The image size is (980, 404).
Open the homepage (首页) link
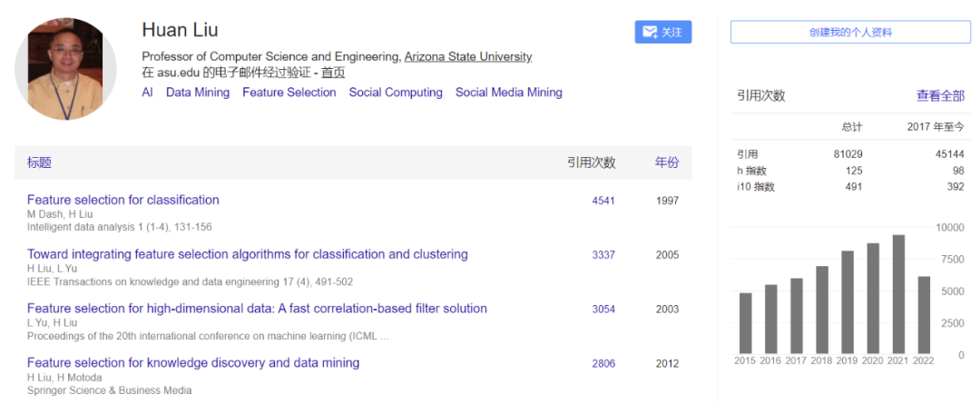coord(333,73)
